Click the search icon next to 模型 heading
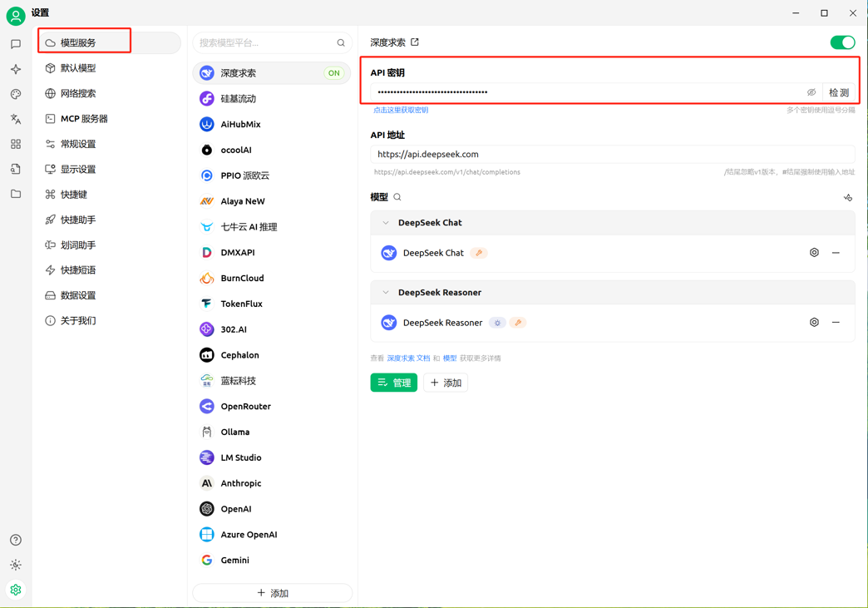Image resolution: width=868 pixels, height=608 pixels. tap(397, 197)
